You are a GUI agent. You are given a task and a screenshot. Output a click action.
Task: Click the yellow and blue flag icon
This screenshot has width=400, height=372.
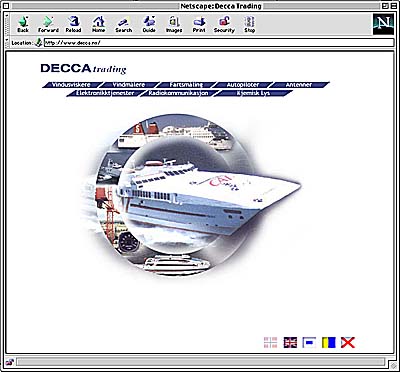click(329, 343)
